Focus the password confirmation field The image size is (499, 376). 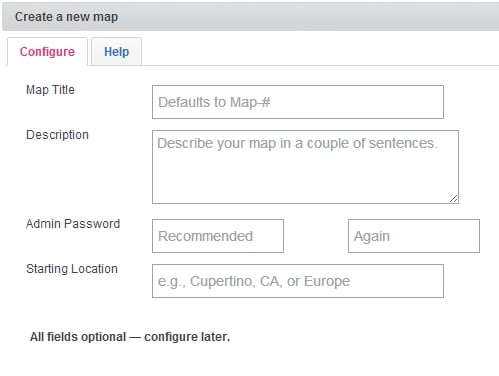(x=414, y=236)
